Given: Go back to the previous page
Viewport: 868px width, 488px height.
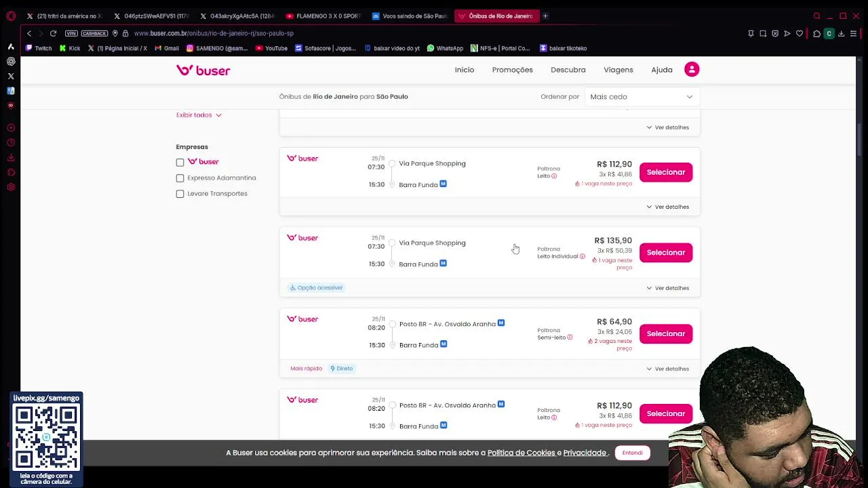Looking at the screenshot, I should click(28, 33).
